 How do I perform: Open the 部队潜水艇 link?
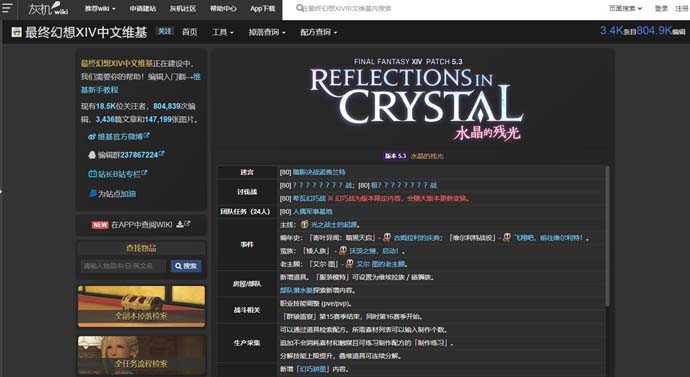tap(297, 290)
